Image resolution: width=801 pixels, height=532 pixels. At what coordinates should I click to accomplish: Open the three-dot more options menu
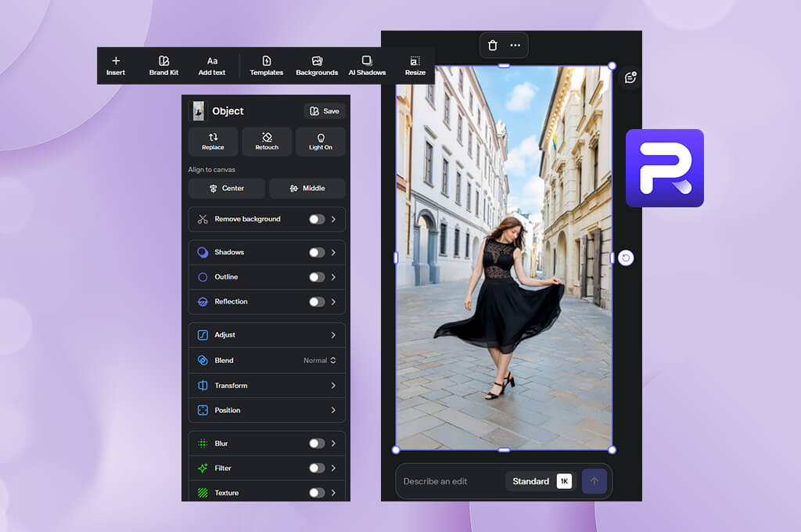click(515, 45)
